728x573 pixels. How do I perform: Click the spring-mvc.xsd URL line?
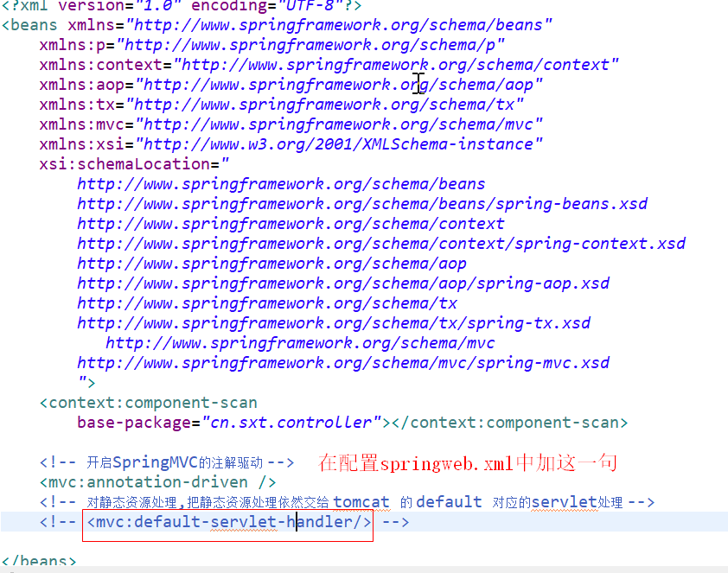point(343,363)
